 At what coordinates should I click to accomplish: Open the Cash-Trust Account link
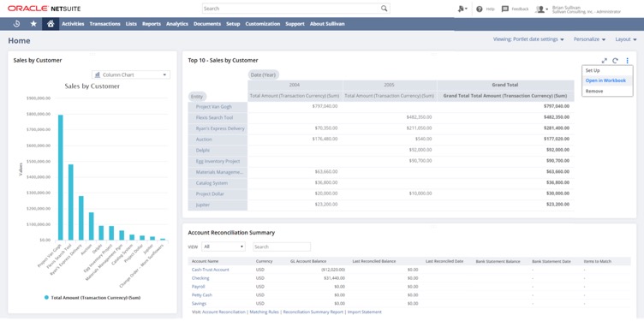(211, 270)
